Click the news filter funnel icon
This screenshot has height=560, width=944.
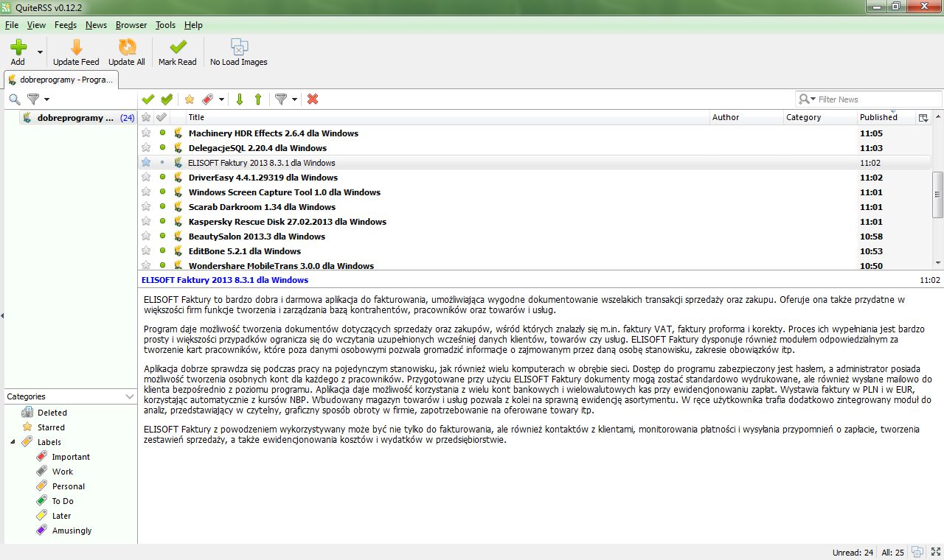281,99
